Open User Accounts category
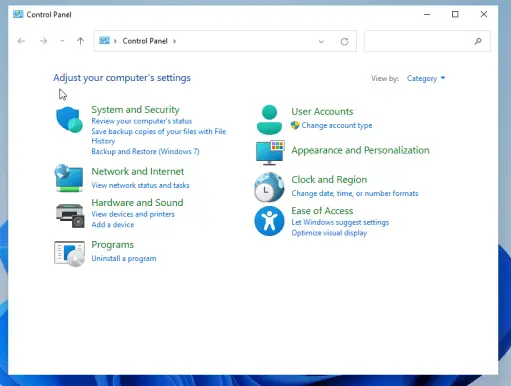The height and width of the screenshot is (386, 511). [x=322, y=111]
